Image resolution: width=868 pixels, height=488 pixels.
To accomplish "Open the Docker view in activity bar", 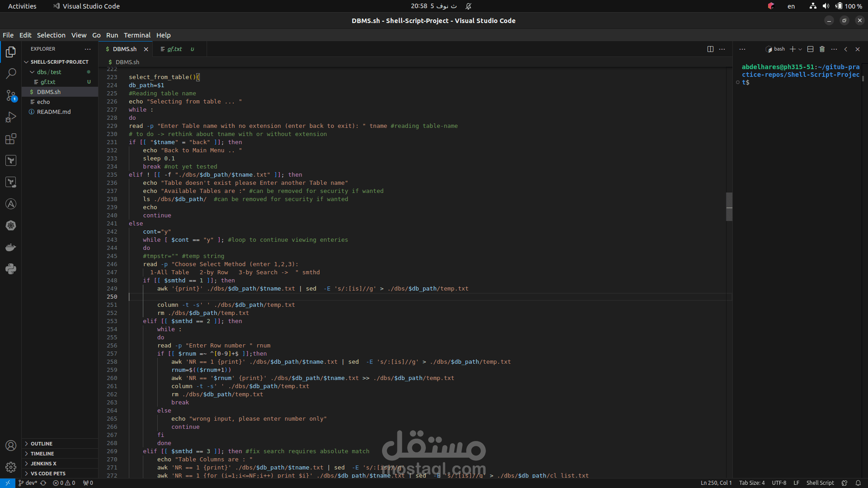I will pyautogui.click(x=11, y=247).
